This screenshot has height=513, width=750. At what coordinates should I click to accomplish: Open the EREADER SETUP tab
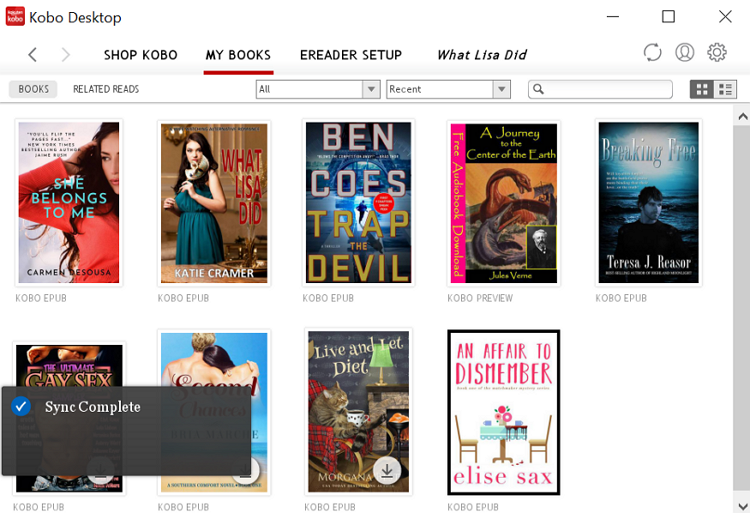351,55
